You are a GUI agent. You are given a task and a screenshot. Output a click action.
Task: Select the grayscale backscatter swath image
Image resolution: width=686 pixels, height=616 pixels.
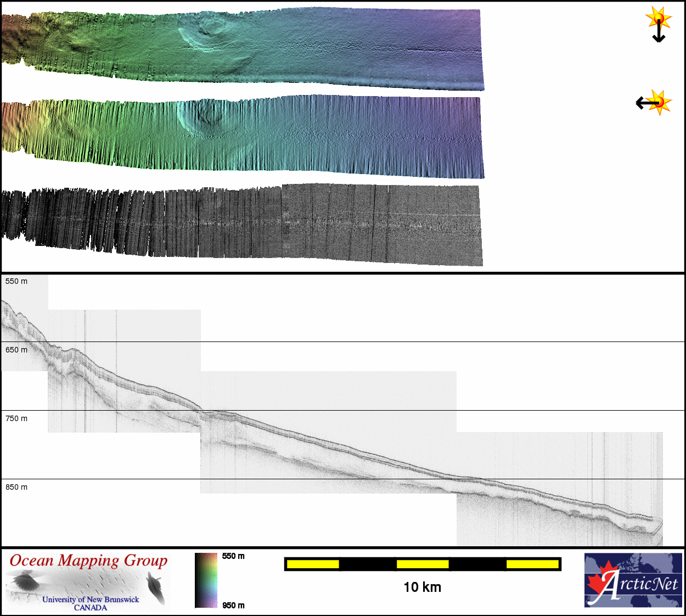point(241,225)
